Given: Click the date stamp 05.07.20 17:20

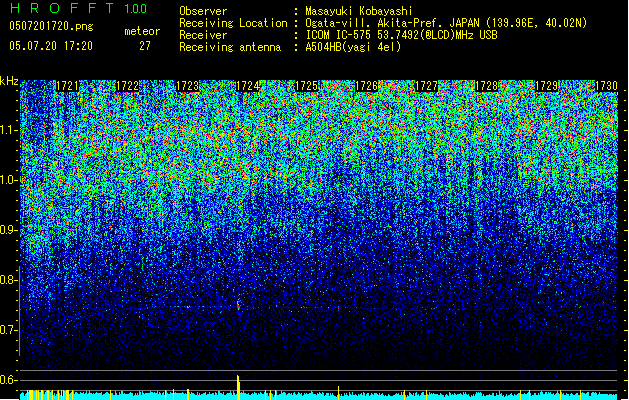Looking at the screenshot, I should pyautogui.click(x=51, y=46).
